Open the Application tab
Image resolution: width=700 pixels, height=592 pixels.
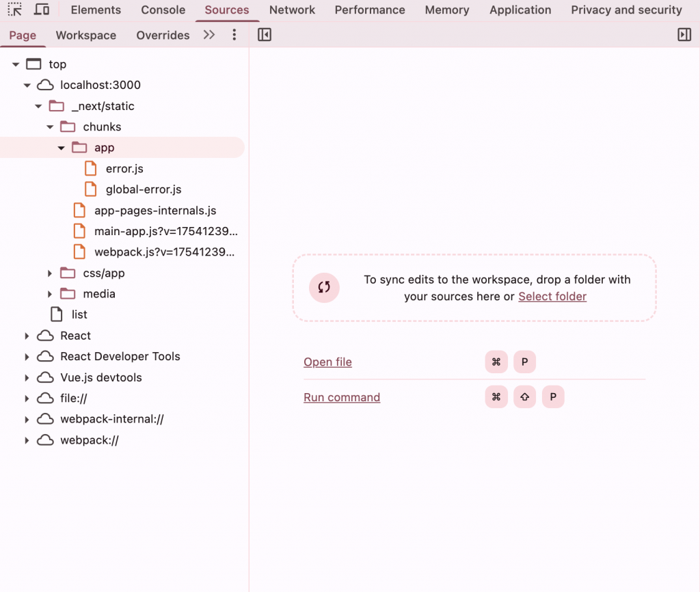click(520, 10)
